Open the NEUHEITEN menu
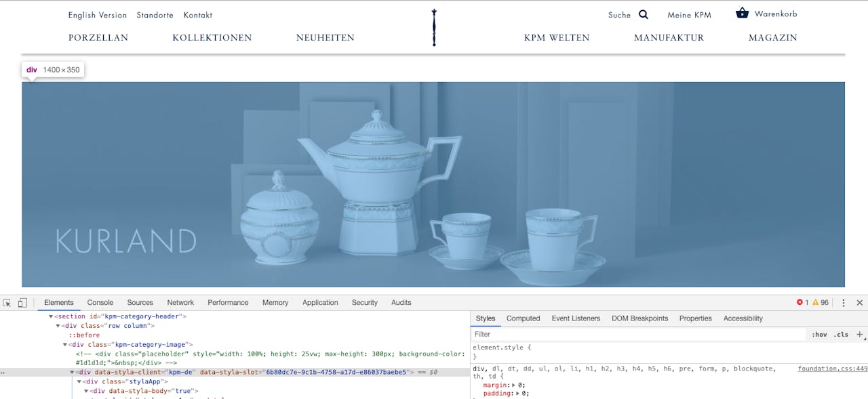The height and width of the screenshot is (399, 868). pos(325,38)
